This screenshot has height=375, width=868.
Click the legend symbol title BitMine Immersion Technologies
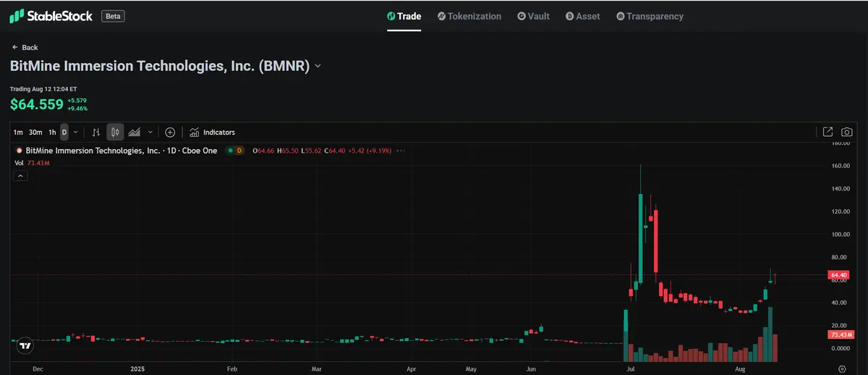93,151
